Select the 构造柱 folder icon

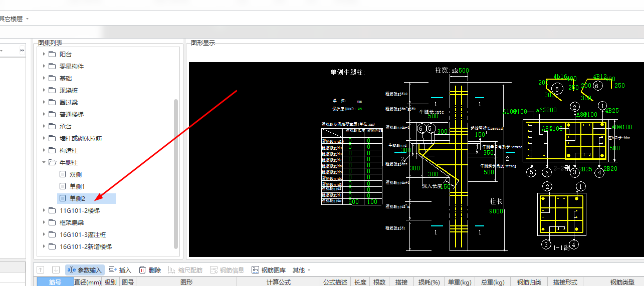tap(52, 150)
